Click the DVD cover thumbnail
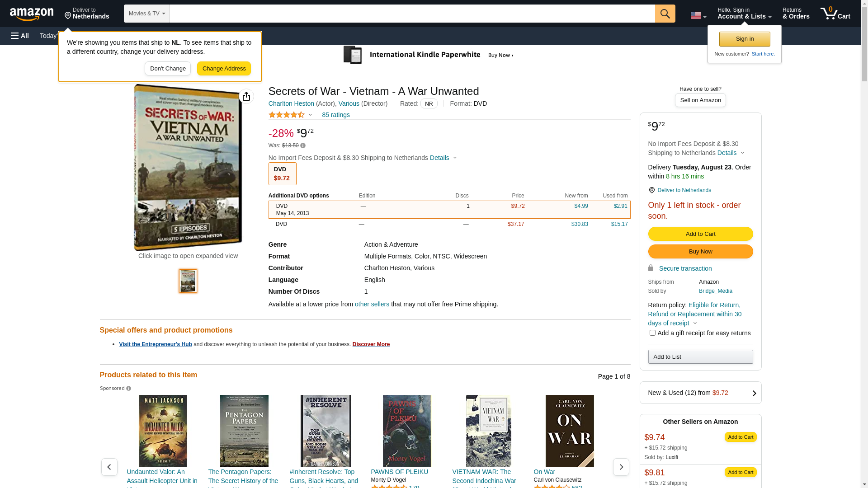 tap(188, 281)
